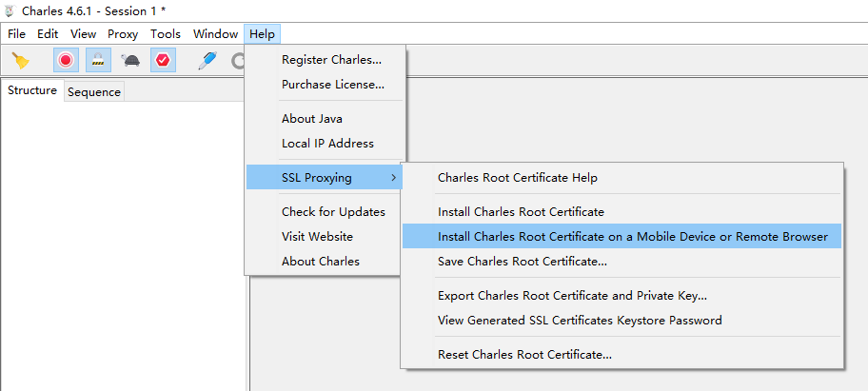Expand the SSL Proxying submenu arrow
Image resolution: width=868 pixels, height=391 pixels.
pyautogui.click(x=393, y=178)
